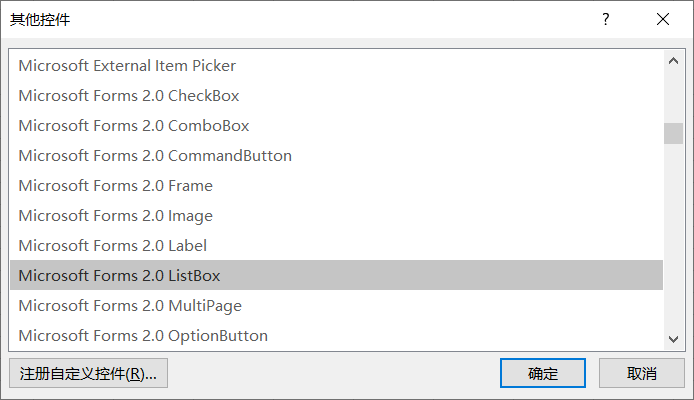The width and height of the screenshot is (694, 400).
Task: Select Microsoft Forms 2.0 Frame entry
Action: click(115, 186)
